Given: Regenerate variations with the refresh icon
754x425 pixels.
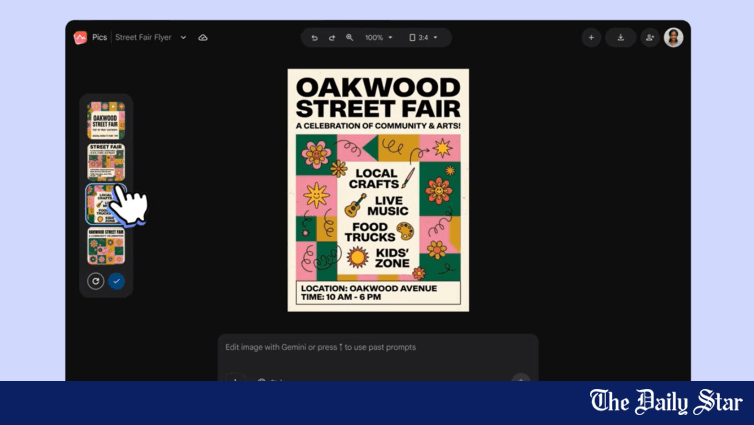Looking at the screenshot, I should pos(96,281).
